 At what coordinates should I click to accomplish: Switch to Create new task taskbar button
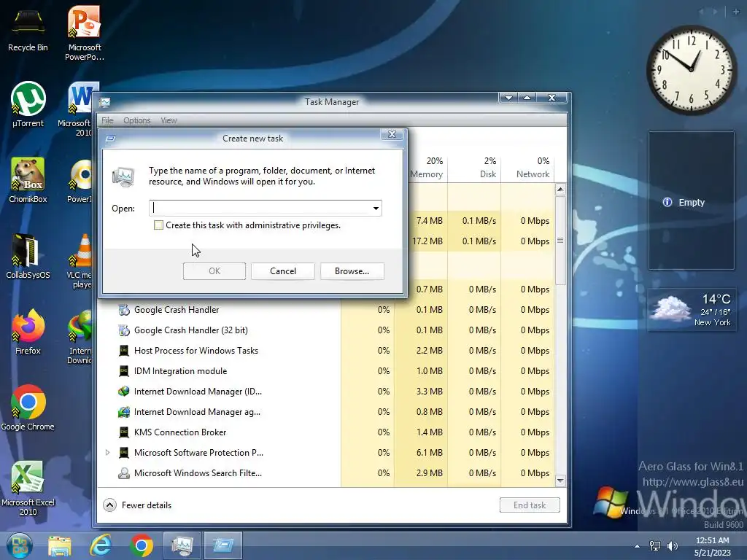tap(223, 545)
